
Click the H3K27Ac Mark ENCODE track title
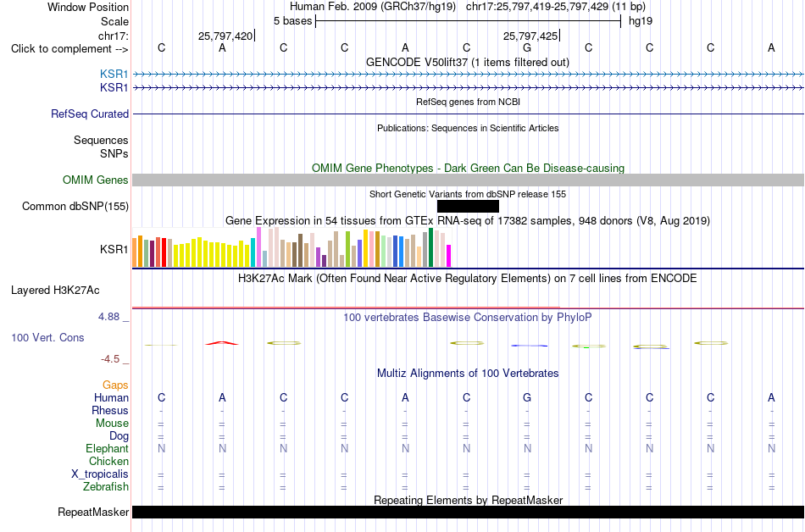tap(468, 279)
